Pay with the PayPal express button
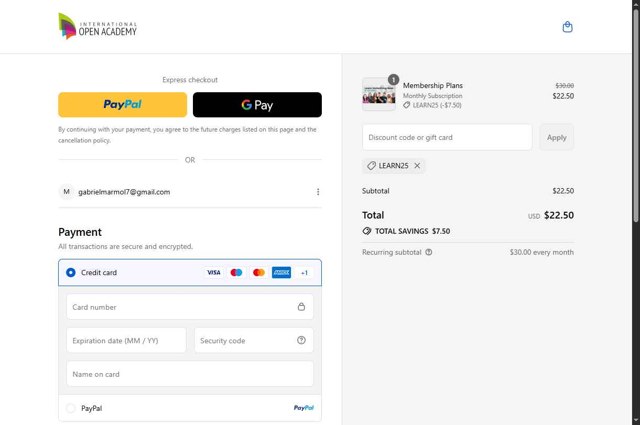Image resolution: width=640 pixels, height=425 pixels. pos(122,105)
